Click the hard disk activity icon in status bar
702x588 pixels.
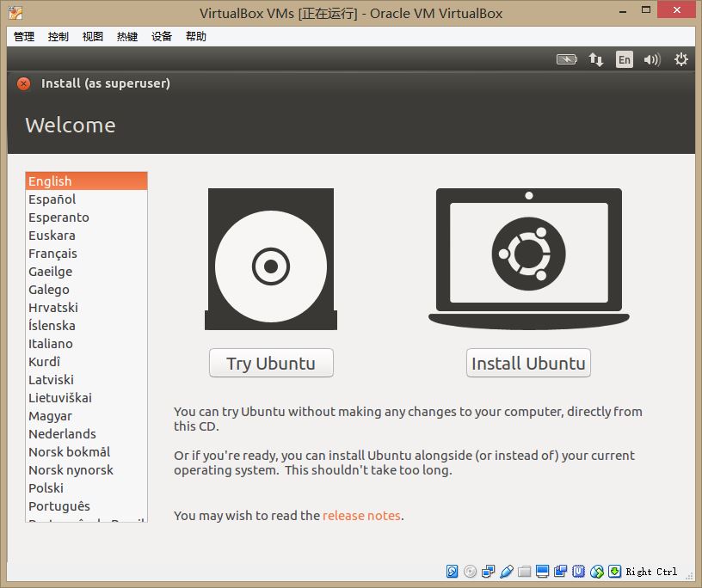(452, 572)
